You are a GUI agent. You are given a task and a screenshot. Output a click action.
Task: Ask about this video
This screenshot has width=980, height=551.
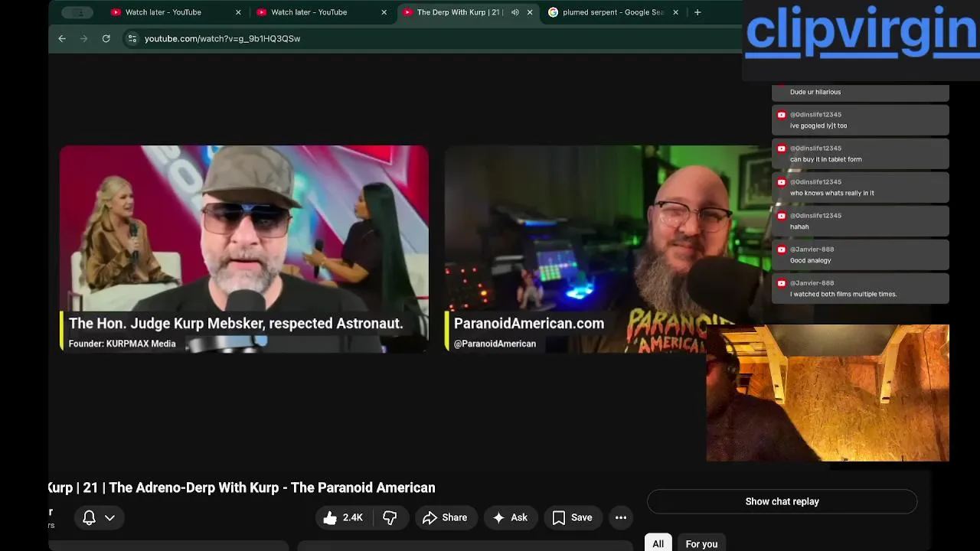click(x=511, y=518)
